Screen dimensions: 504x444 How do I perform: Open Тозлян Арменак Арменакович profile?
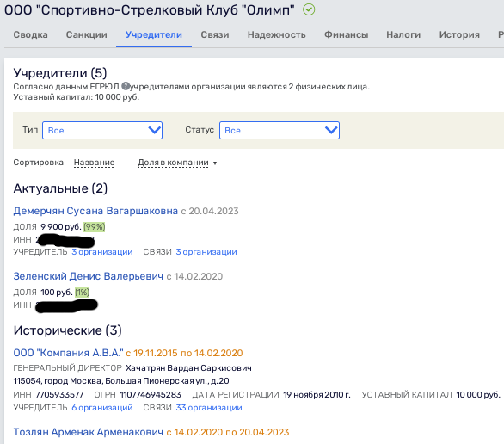pos(88,432)
